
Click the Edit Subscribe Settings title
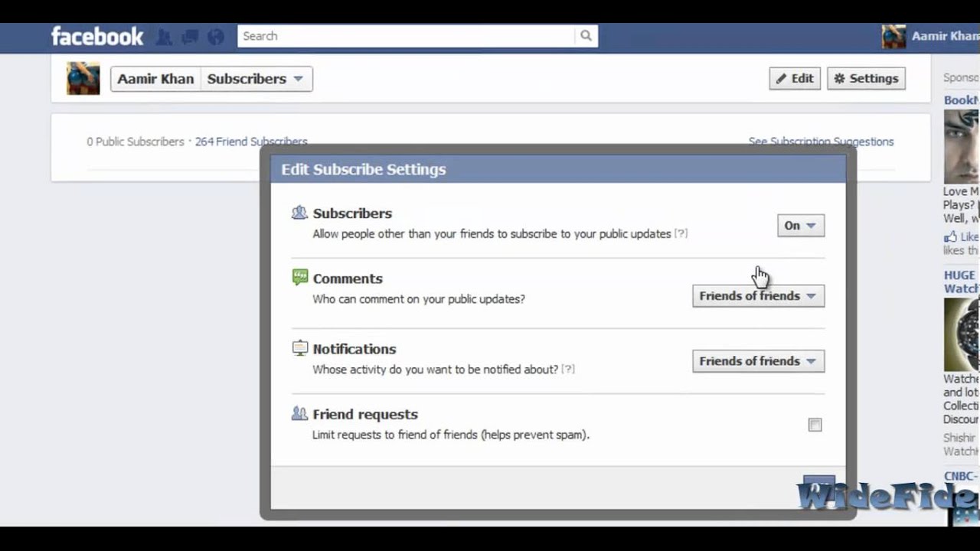point(364,169)
